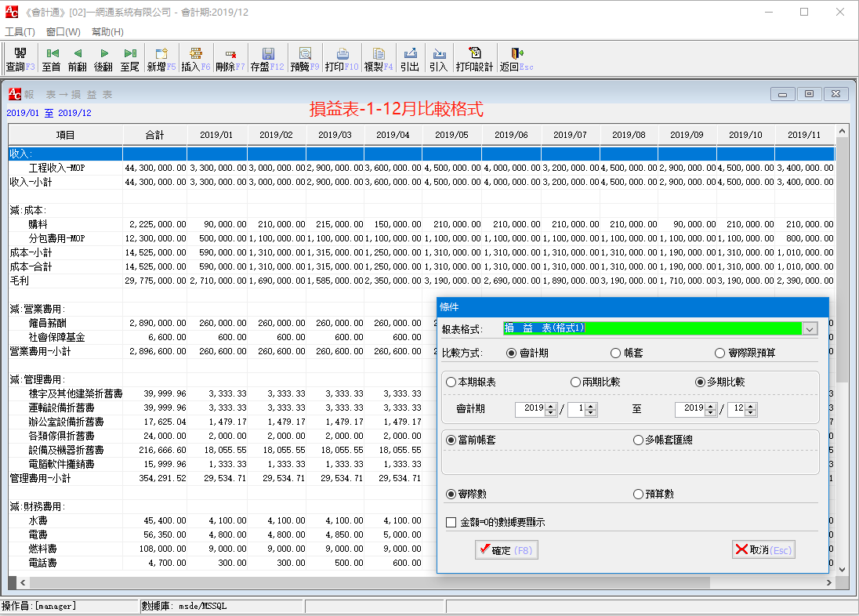This screenshot has width=859, height=616.
Task: Click the 刪除 (Delete) toolbar icon
Action: coord(228,59)
